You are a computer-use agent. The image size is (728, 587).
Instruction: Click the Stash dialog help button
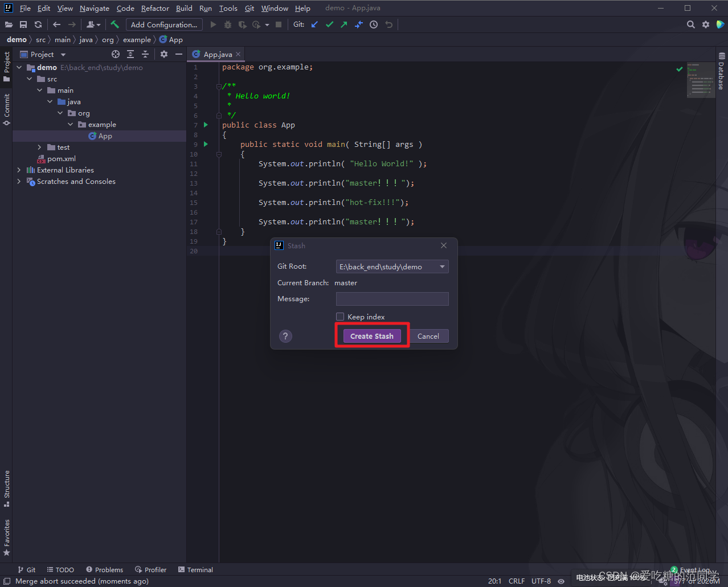[285, 336]
